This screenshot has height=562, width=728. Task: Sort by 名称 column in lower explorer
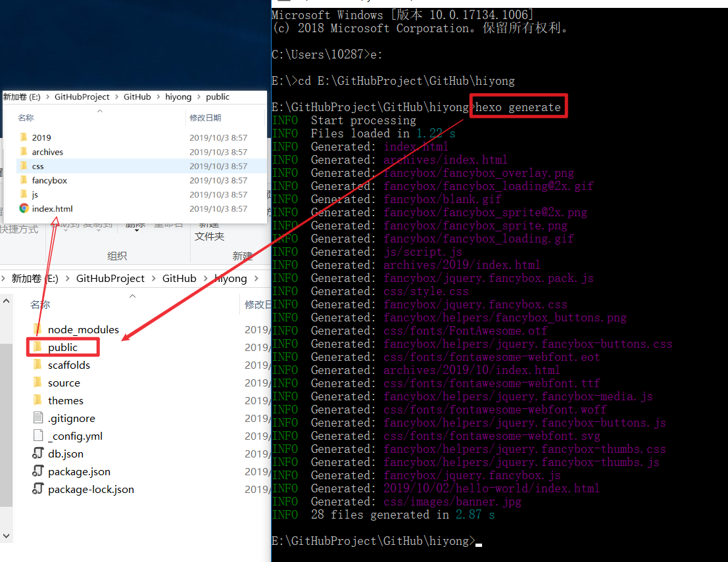click(40, 305)
